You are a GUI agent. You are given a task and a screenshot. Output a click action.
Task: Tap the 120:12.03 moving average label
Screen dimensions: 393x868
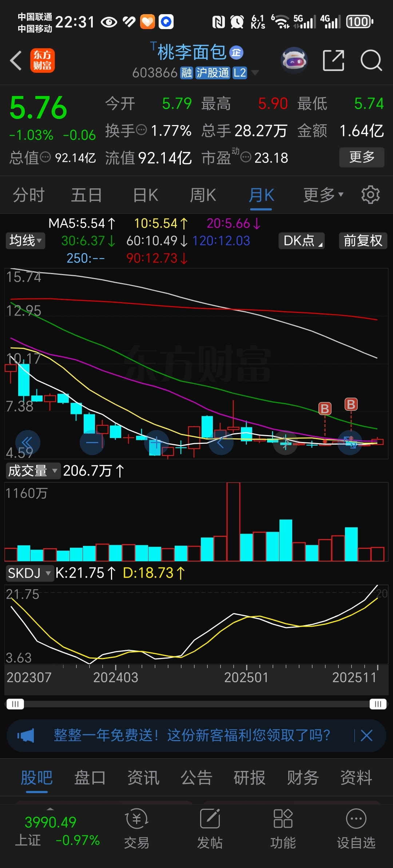(x=221, y=241)
